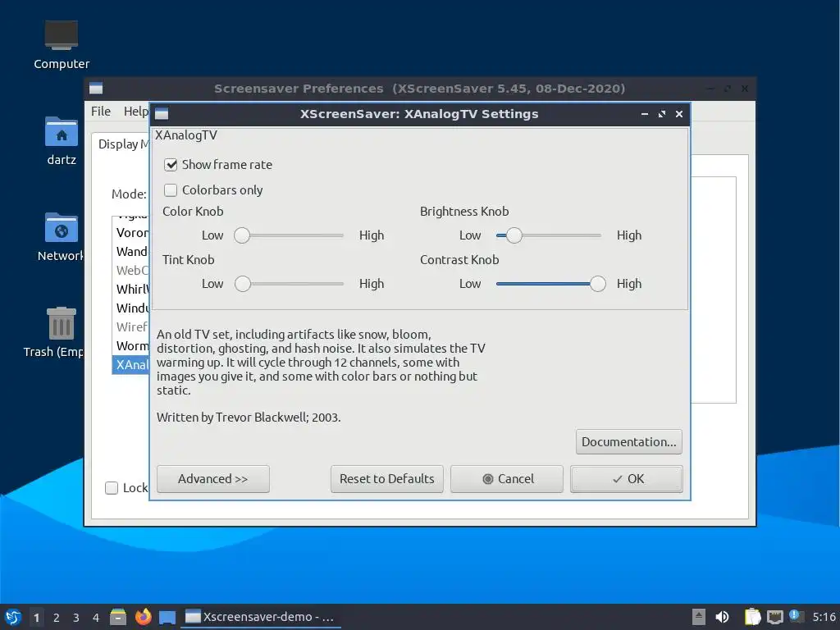Open the Computer desktop icon
Screen dimensions: 840x630
point(61,45)
